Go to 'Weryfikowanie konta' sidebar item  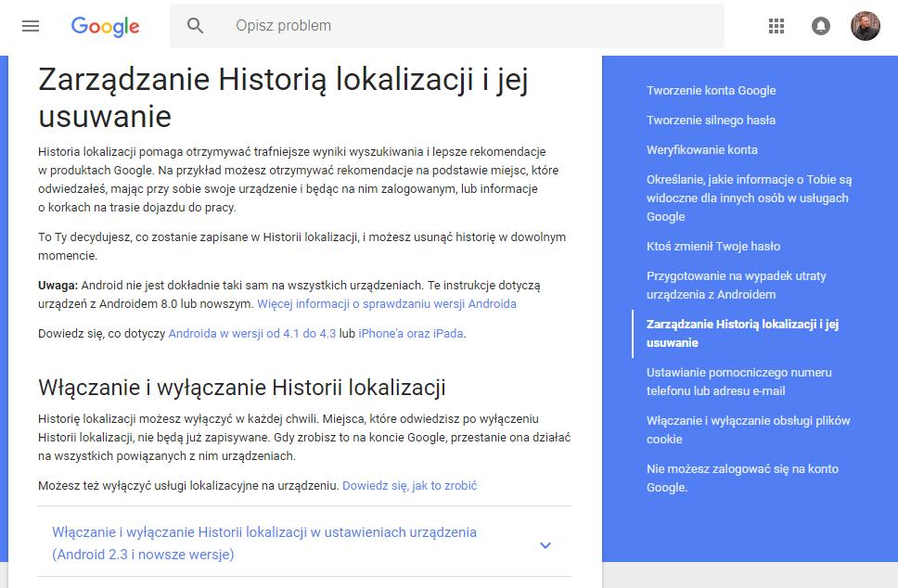point(702,150)
